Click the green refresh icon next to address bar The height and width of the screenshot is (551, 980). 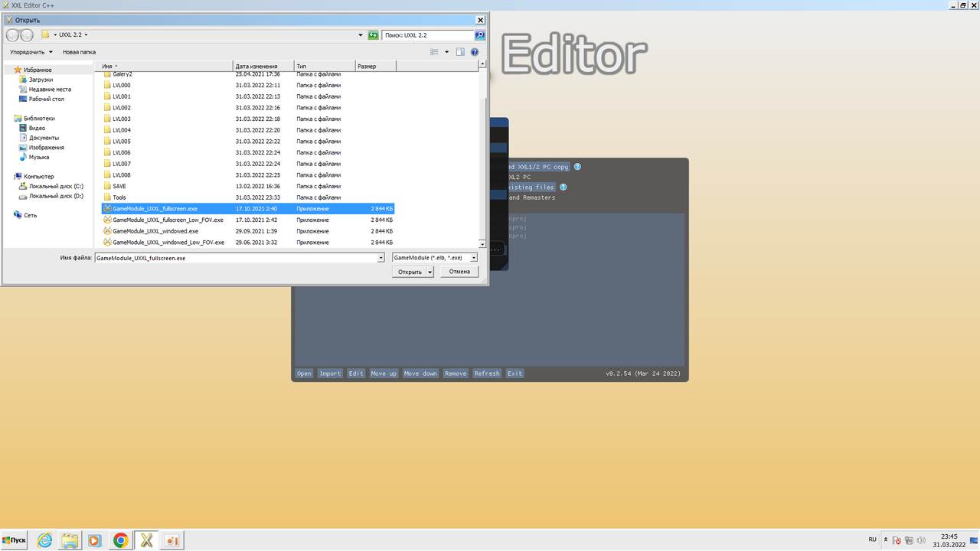pos(373,35)
